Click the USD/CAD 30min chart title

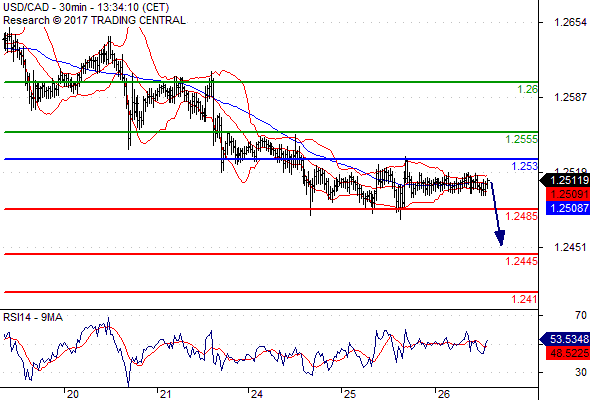pos(86,7)
